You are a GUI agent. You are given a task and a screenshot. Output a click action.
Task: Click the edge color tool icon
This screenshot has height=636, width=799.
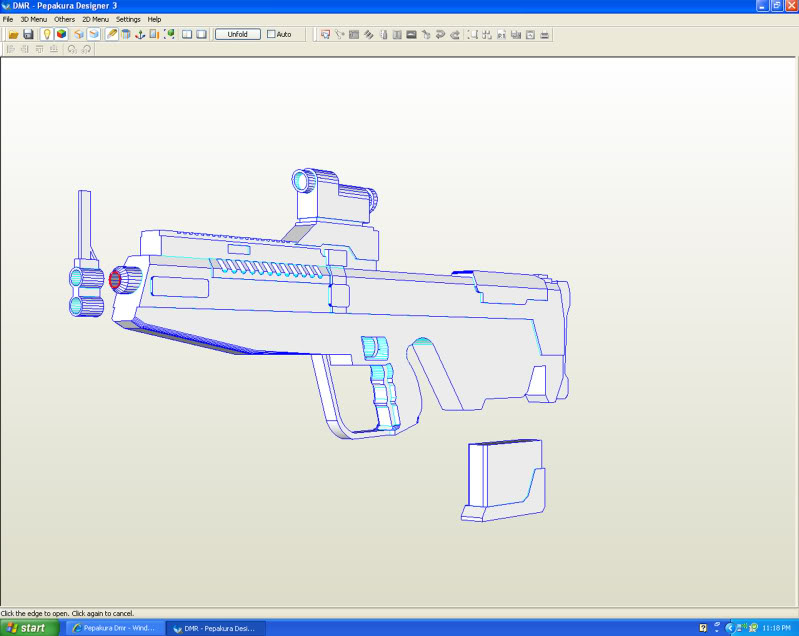[x=383, y=35]
